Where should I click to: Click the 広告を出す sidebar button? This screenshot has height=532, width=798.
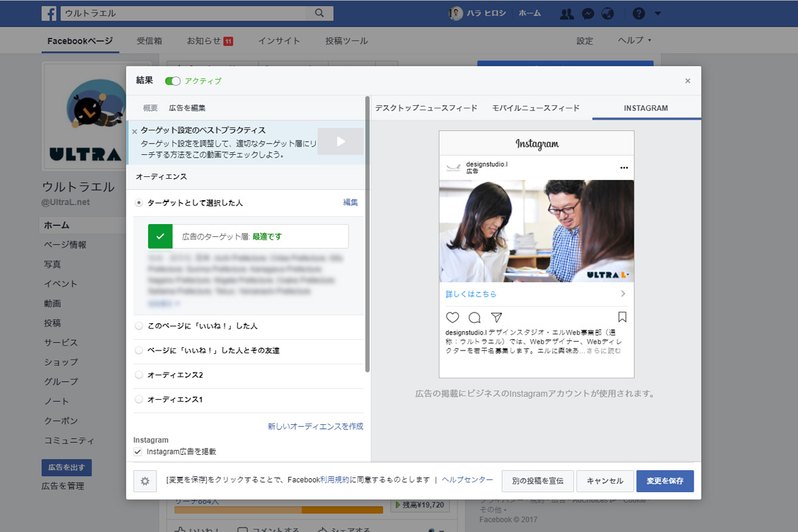[66, 467]
